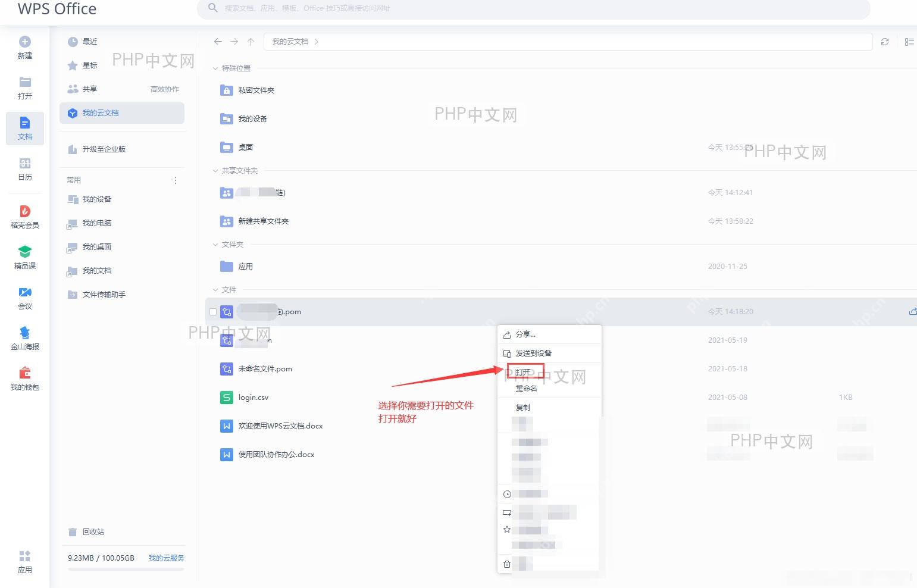Open the 日历 calendar icon
Screen dimensions: 917x588
[x=25, y=163]
